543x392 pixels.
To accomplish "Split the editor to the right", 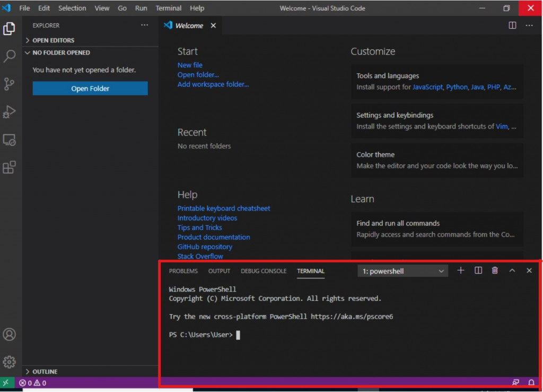I will (512, 25).
